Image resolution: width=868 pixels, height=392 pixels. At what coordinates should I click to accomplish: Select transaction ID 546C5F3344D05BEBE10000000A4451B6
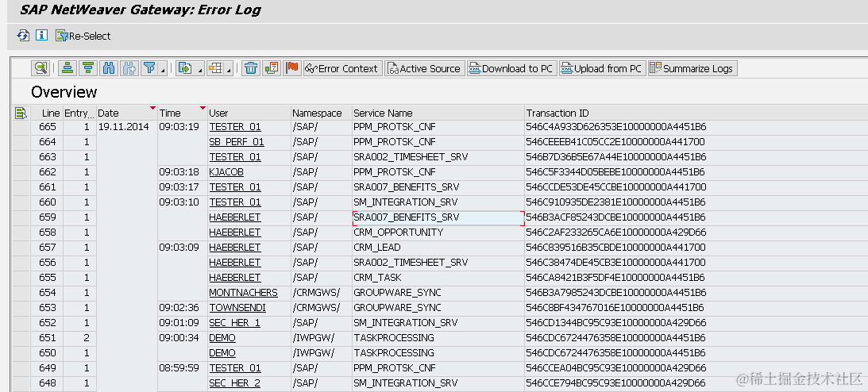click(615, 172)
